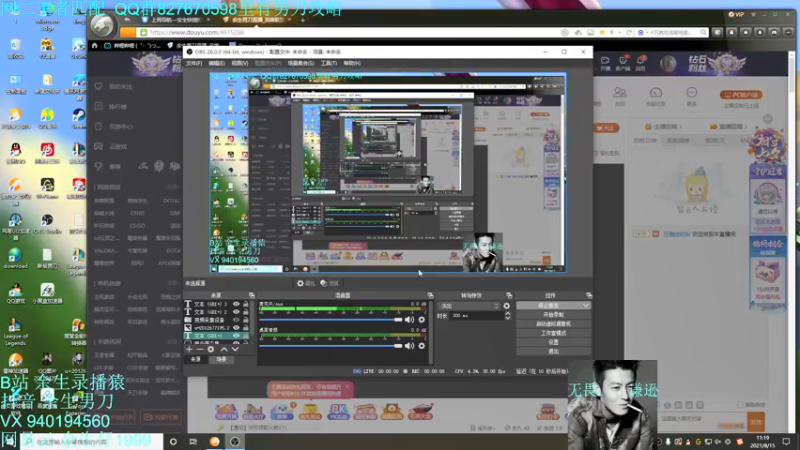This screenshot has height=450, width=800.
Task: Click OBS icon in Windows taskbar
Action: click(x=235, y=441)
